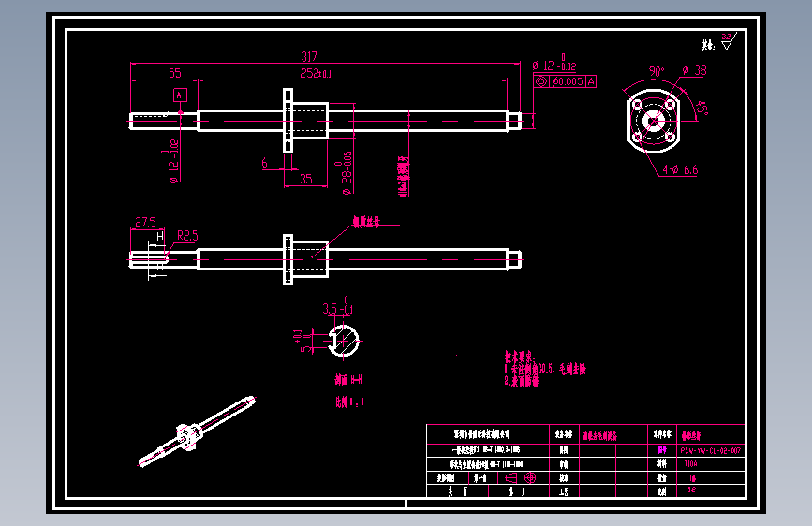Select the datum A reference box
The height and width of the screenshot is (526, 812).
tap(180, 95)
